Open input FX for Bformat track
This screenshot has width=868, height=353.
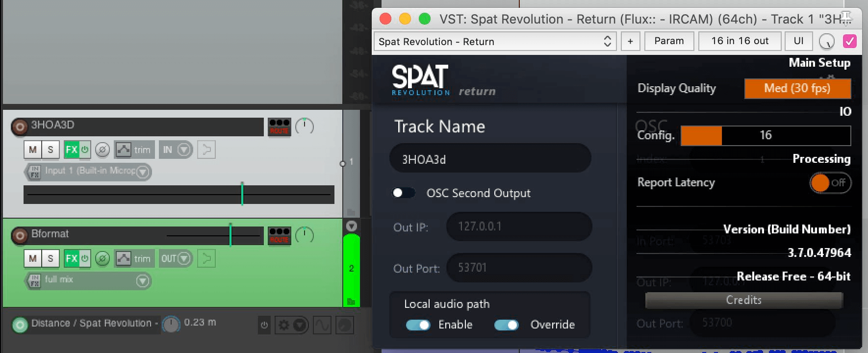point(34,281)
